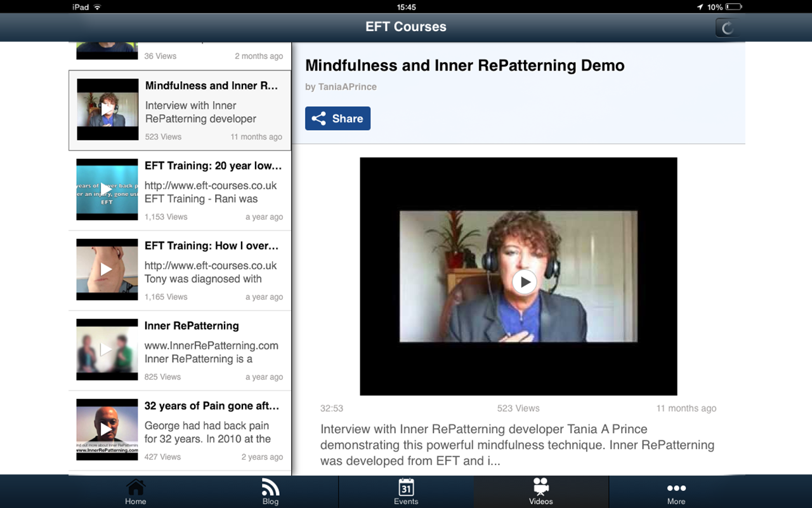The image size is (812, 508).
Task: Select the Videos tab in the bottom bar
Action: 540,492
